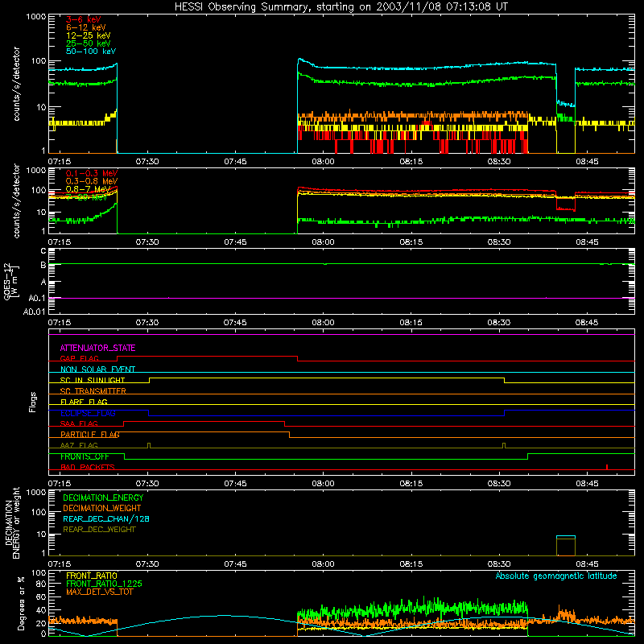Click the GAP_FLAG label
The image size is (644, 644).
(79, 358)
